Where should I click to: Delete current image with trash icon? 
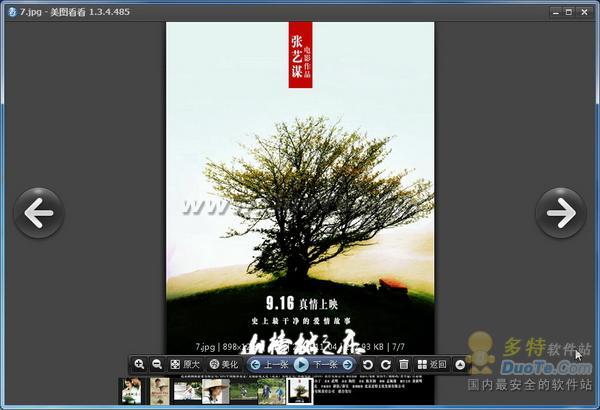point(403,364)
